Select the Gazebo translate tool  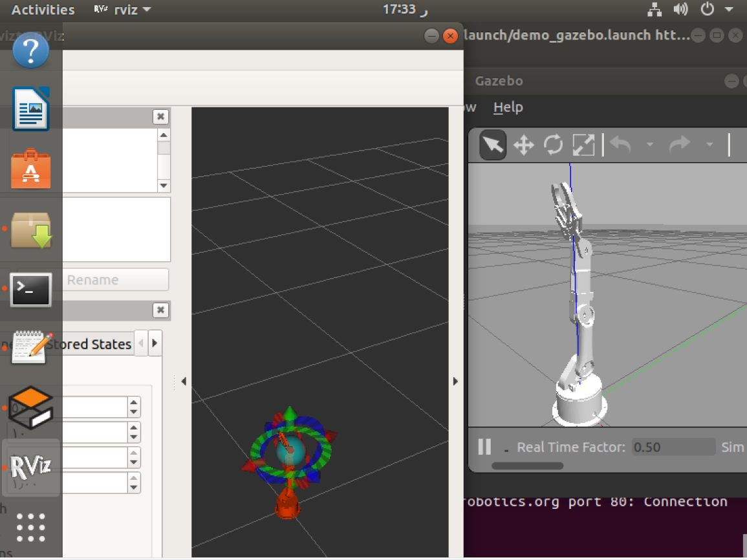[x=523, y=145]
